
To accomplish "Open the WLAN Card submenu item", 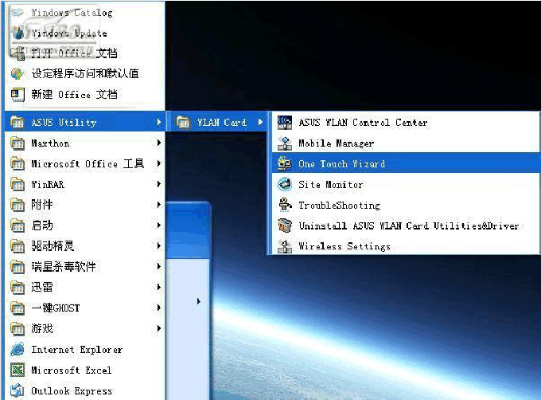I will [x=217, y=122].
